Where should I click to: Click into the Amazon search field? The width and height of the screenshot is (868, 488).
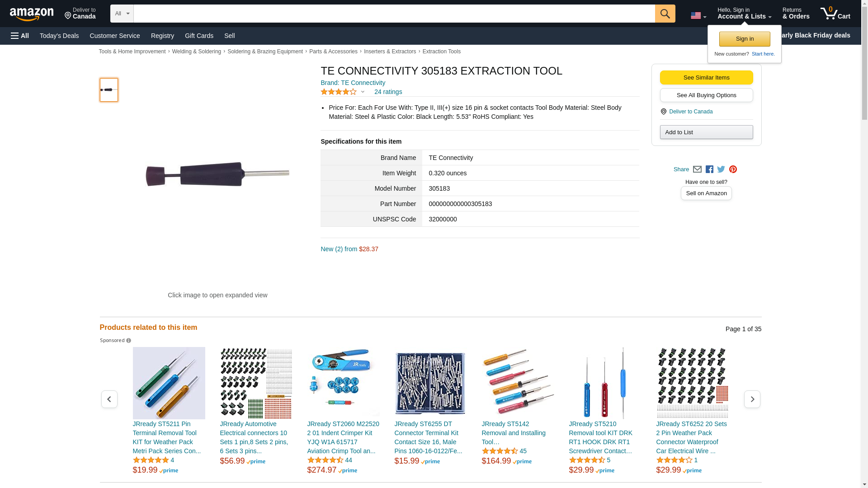click(394, 14)
